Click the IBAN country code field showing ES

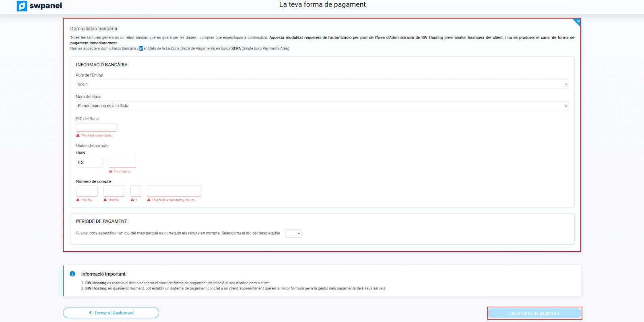89,162
